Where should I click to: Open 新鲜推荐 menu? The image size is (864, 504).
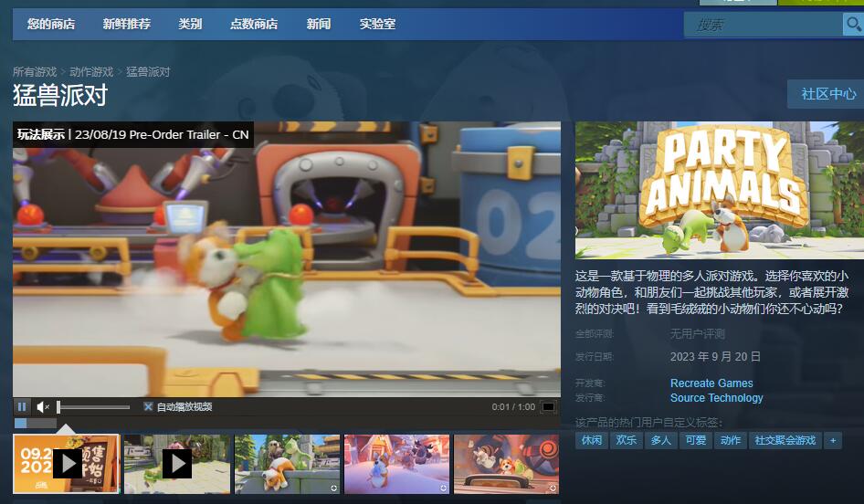point(126,24)
